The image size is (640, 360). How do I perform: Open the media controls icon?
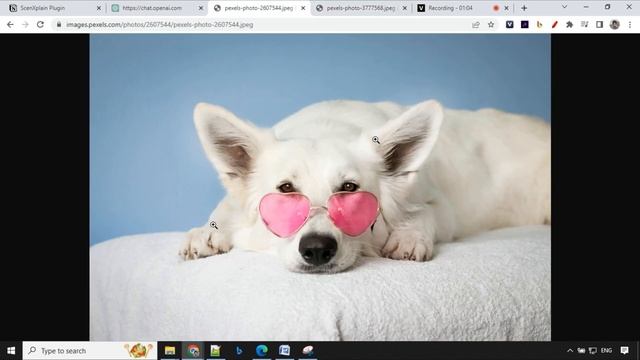click(584, 25)
